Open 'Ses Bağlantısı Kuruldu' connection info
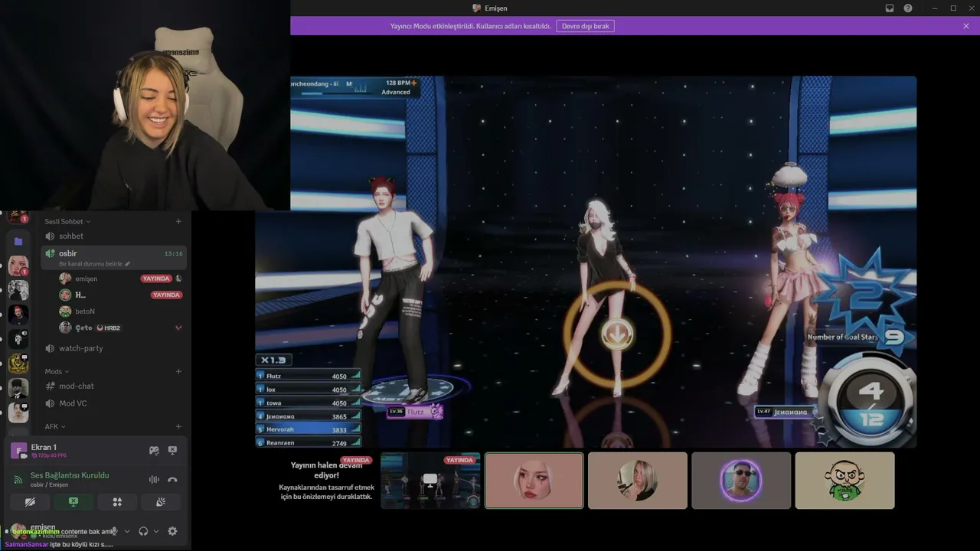 (70, 475)
